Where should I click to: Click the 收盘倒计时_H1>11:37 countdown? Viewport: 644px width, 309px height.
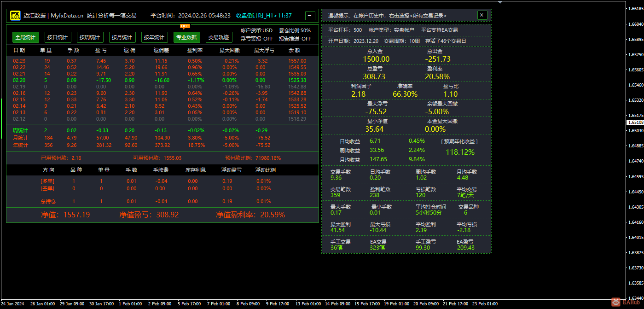(x=264, y=16)
